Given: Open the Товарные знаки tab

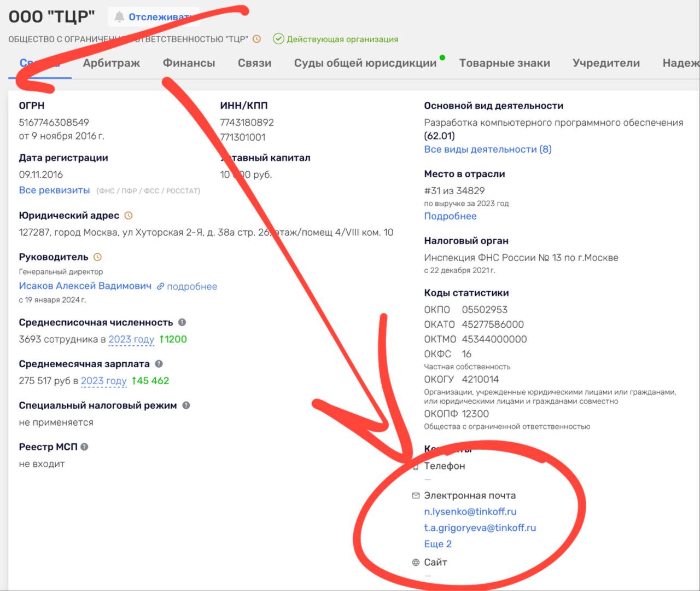Looking at the screenshot, I should coord(504,63).
